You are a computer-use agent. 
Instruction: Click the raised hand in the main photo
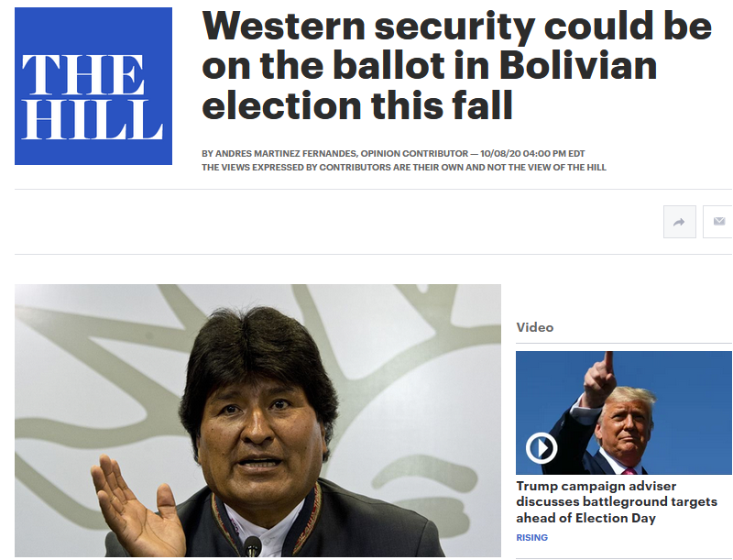pyautogui.click(x=138, y=507)
